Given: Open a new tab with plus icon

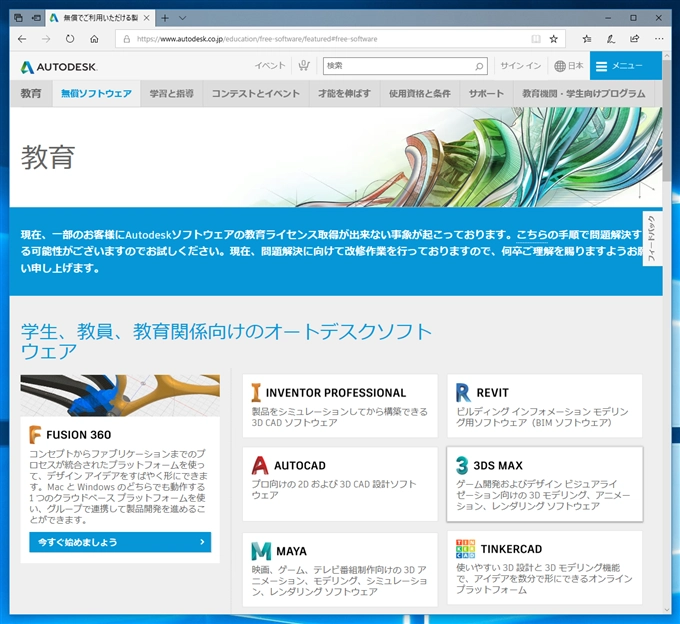Looking at the screenshot, I should coord(165,18).
